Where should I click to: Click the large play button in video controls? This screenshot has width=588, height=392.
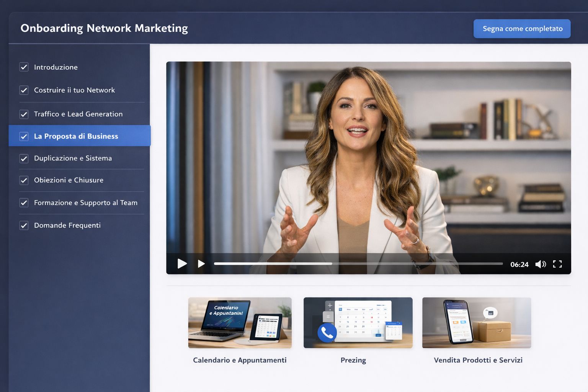(x=182, y=264)
